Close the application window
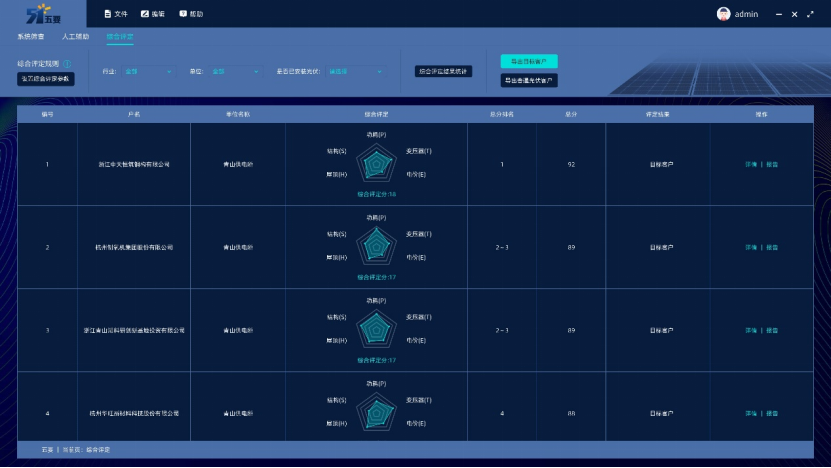Viewport: 831px width, 468px height. 794,14
